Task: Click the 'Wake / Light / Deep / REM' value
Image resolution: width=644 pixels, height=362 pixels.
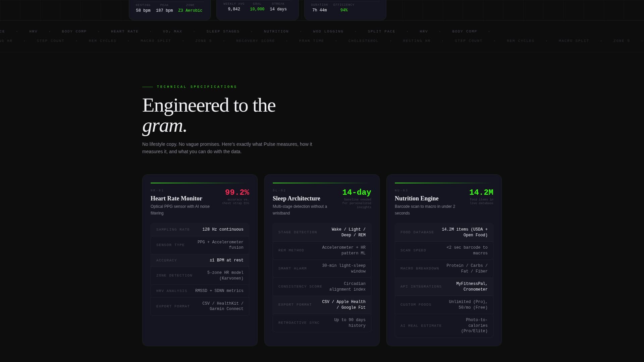Action: [348, 232]
